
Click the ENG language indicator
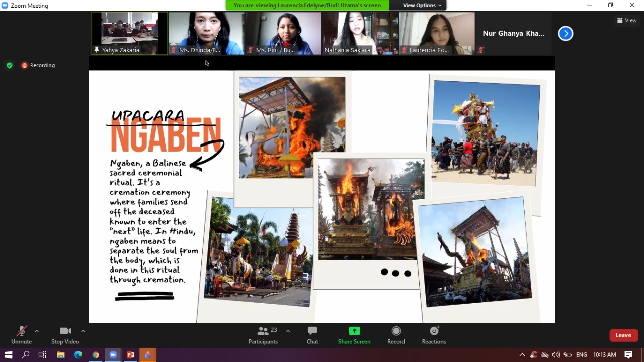pos(581,355)
